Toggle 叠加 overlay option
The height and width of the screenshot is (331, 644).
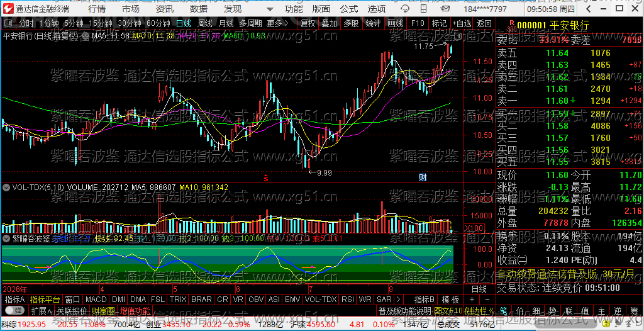click(x=329, y=23)
